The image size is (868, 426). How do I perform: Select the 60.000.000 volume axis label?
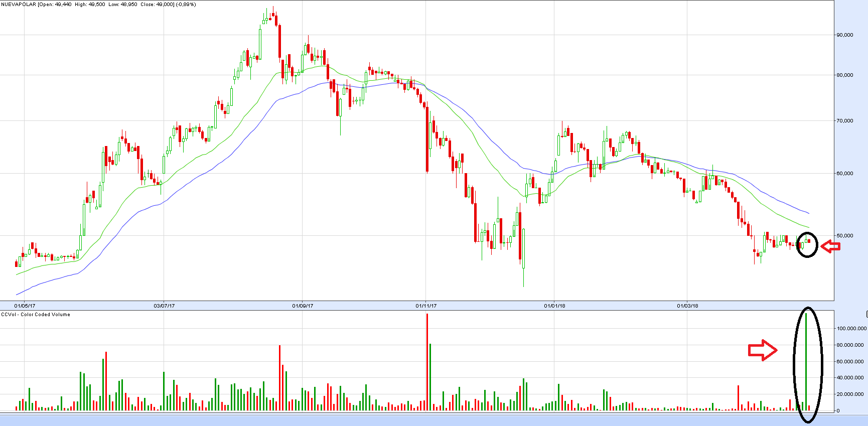coord(850,362)
